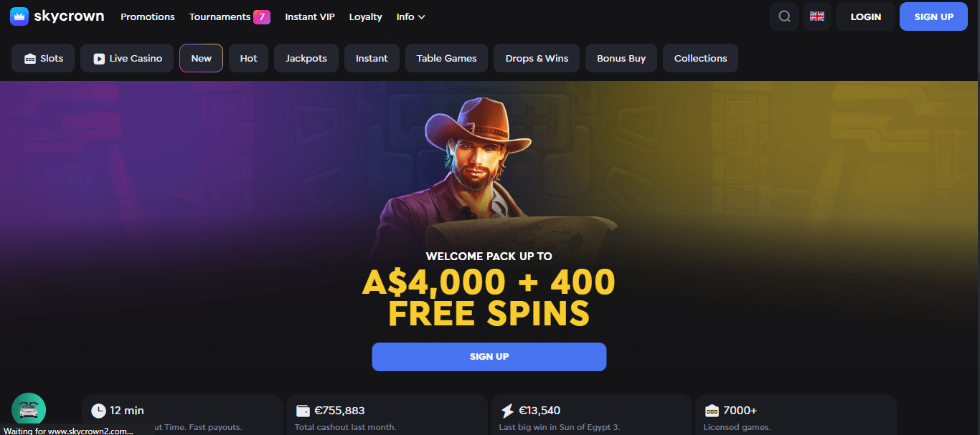Open the UK flag language selector
980x435 pixels.
click(x=817, y=16)
